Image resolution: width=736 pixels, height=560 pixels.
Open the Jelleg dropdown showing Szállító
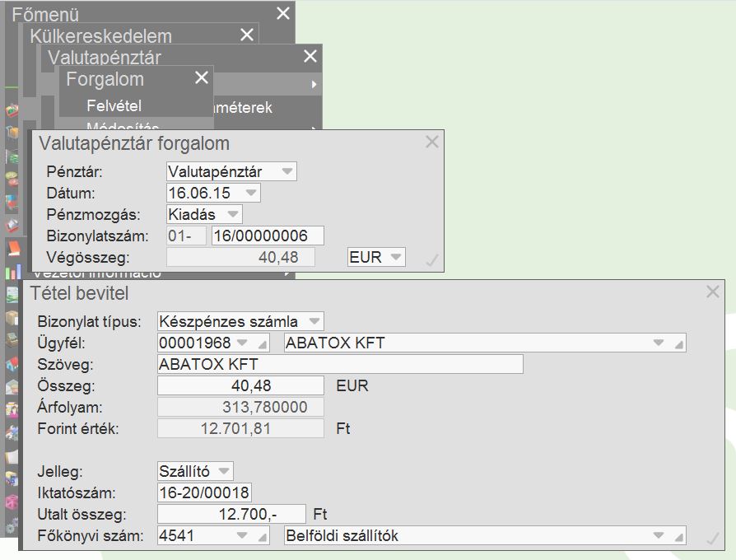point(224,470)
